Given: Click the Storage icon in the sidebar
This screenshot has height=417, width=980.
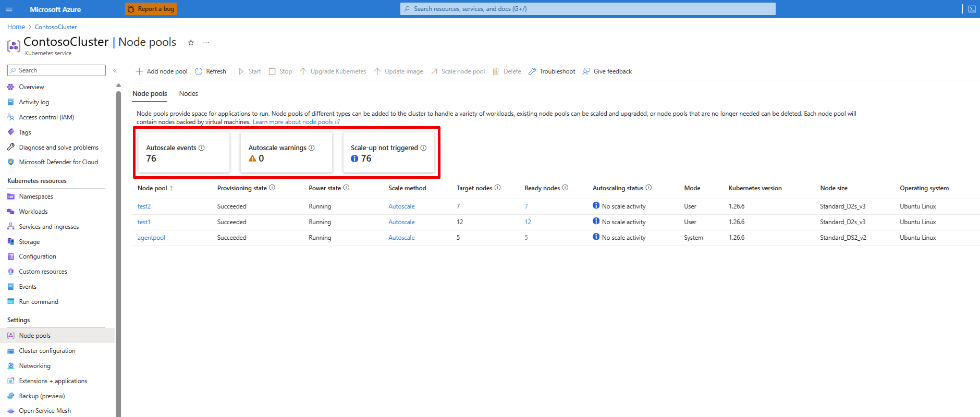Looking at the screenshot, I should 11,242.
